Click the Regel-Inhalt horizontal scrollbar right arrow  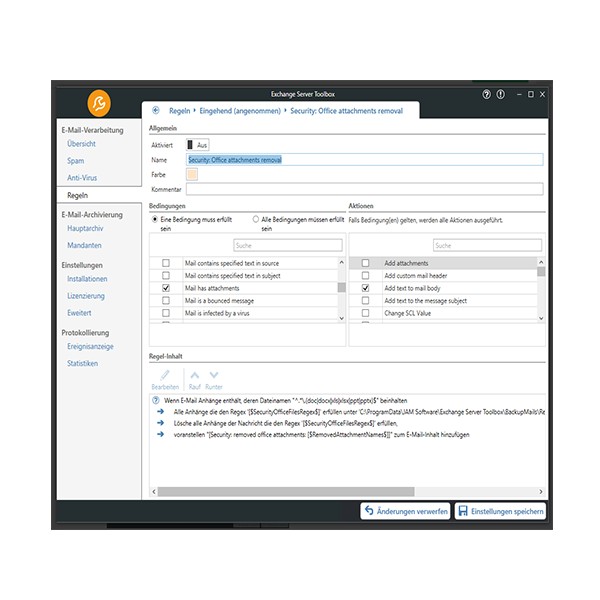point(541,492)
